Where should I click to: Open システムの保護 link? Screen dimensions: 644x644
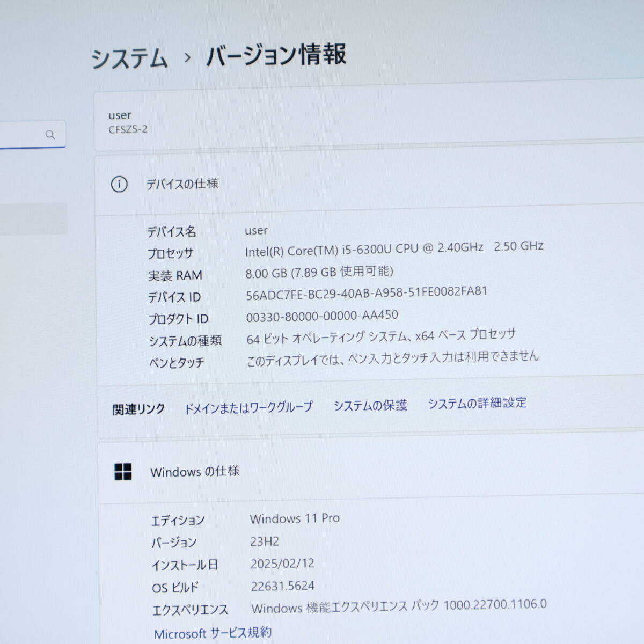point(370,405)
